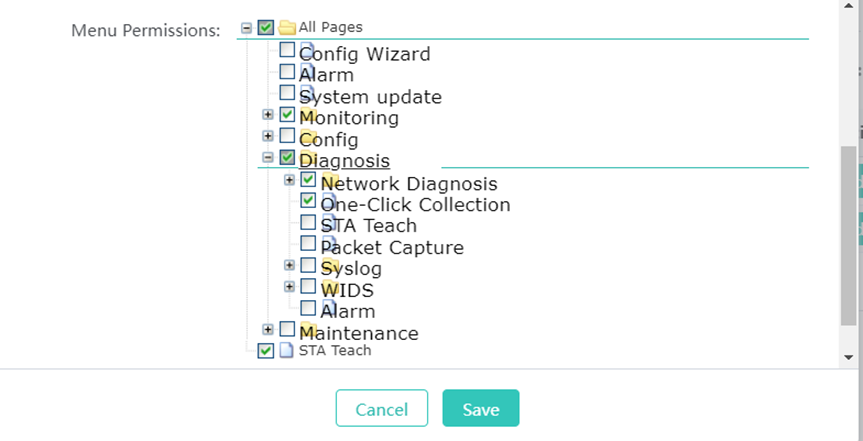Viewport: 863px width, 441px height.
Task: Click the STA Teach page icon at bottom
Action: 287,351
